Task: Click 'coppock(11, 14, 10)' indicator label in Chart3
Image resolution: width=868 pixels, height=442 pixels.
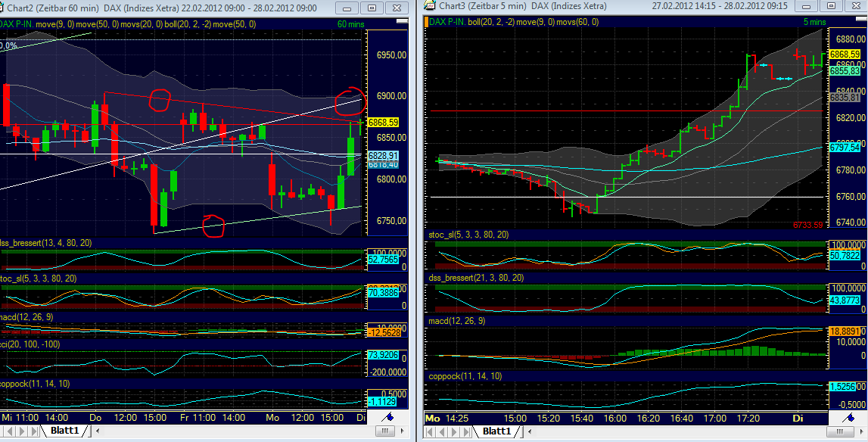Action: coord(465,376)
